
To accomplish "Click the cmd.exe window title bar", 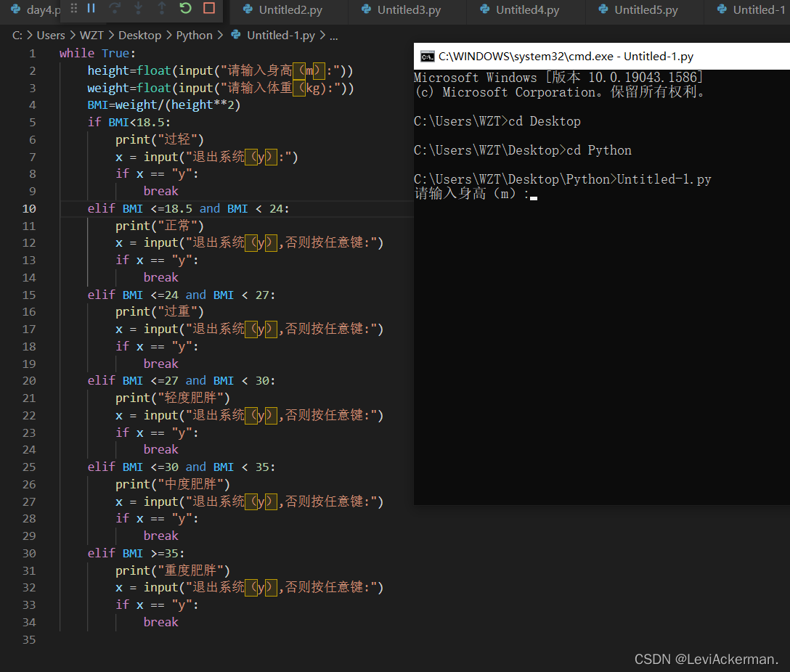I will point(601,57).
